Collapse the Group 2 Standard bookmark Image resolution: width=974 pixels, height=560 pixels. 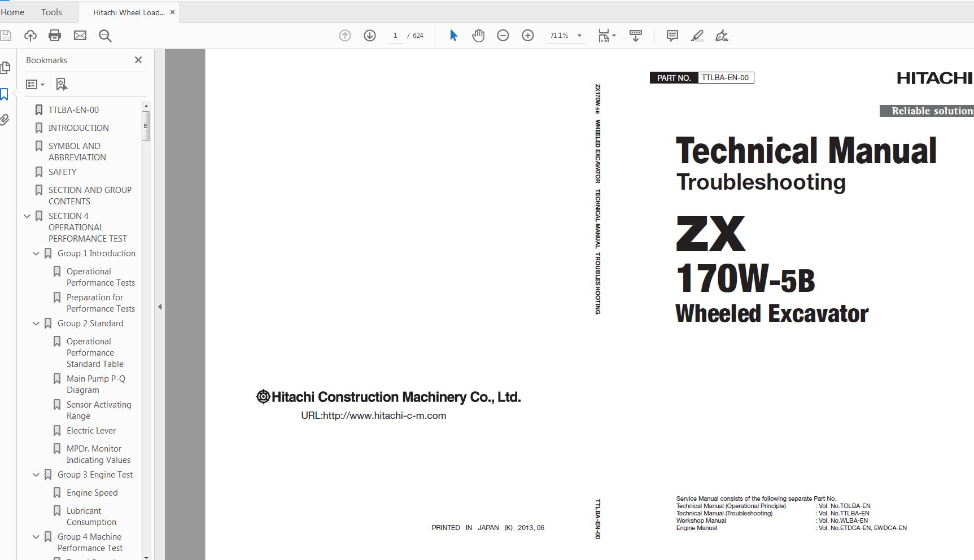[x=36, y=323]
